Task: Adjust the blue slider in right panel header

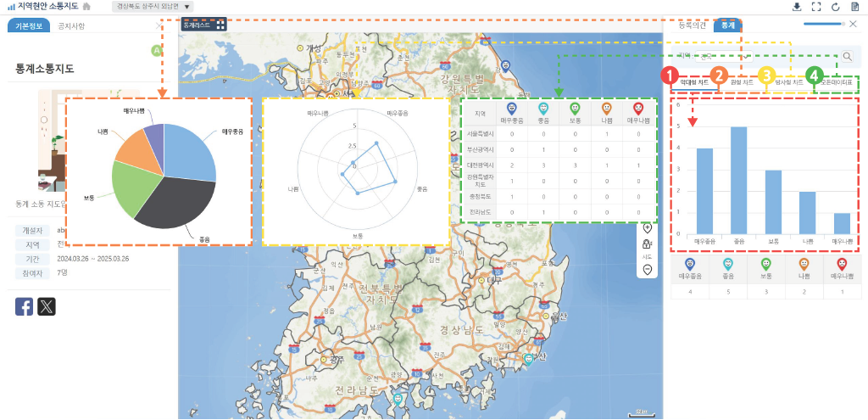Action: point(823,24)
